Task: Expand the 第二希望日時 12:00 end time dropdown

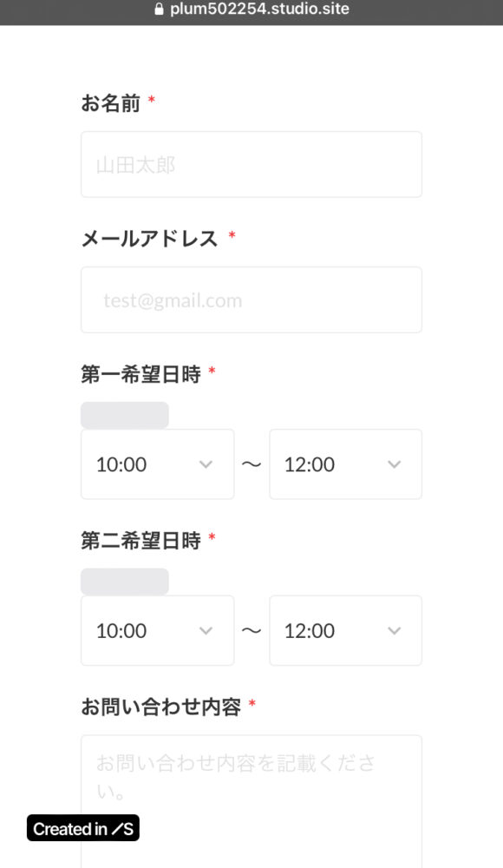Action: pyautogui.click(x=345, y=630)
